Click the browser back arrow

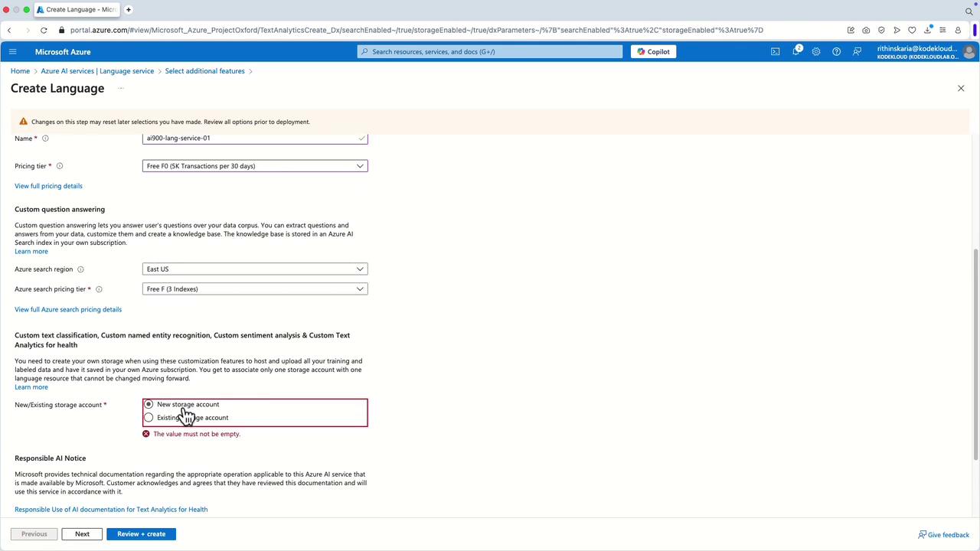click(x=9, y=30)
